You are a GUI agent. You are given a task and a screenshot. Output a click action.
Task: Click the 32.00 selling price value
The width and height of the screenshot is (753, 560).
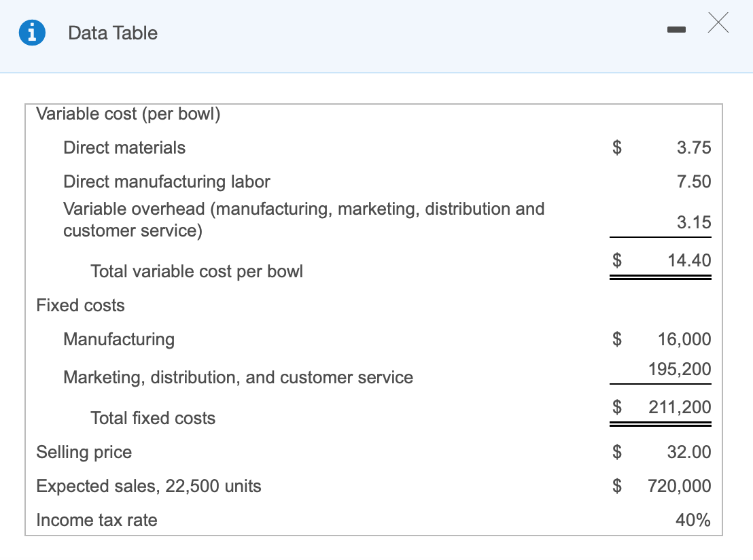point(689,452)
